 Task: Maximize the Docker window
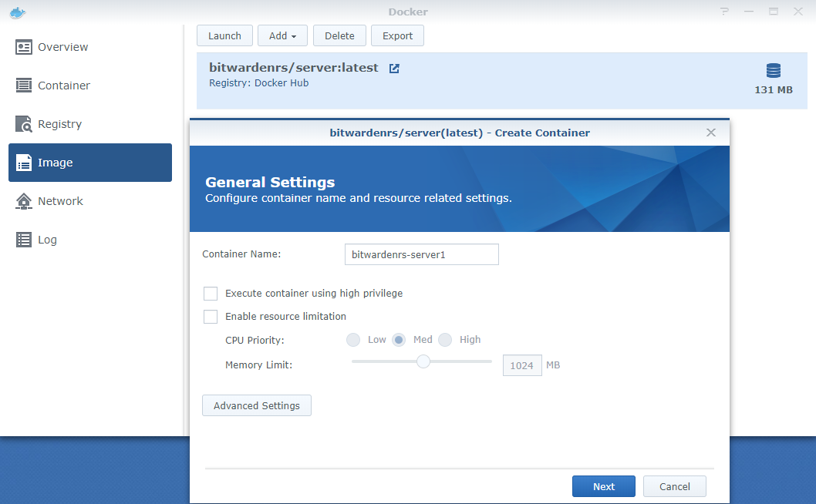[x=774, y=12]
